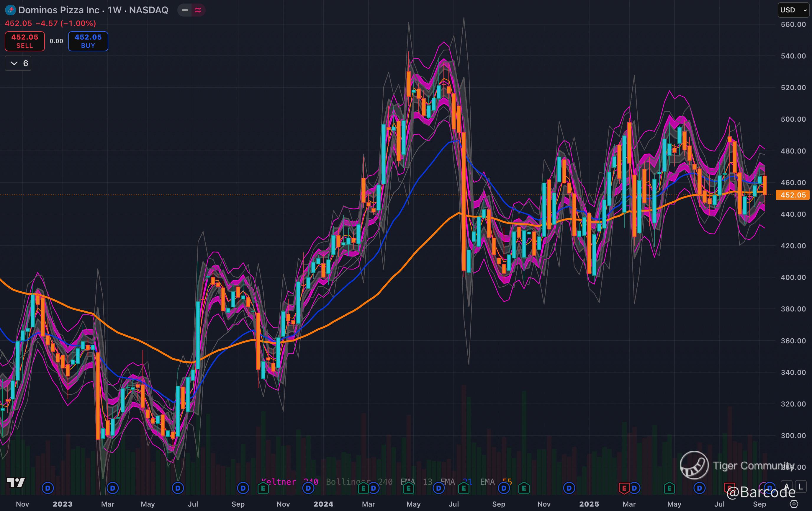812x511 pixels.
Task: Click red earnings marker near March 2025
Action: pos(624,488)
